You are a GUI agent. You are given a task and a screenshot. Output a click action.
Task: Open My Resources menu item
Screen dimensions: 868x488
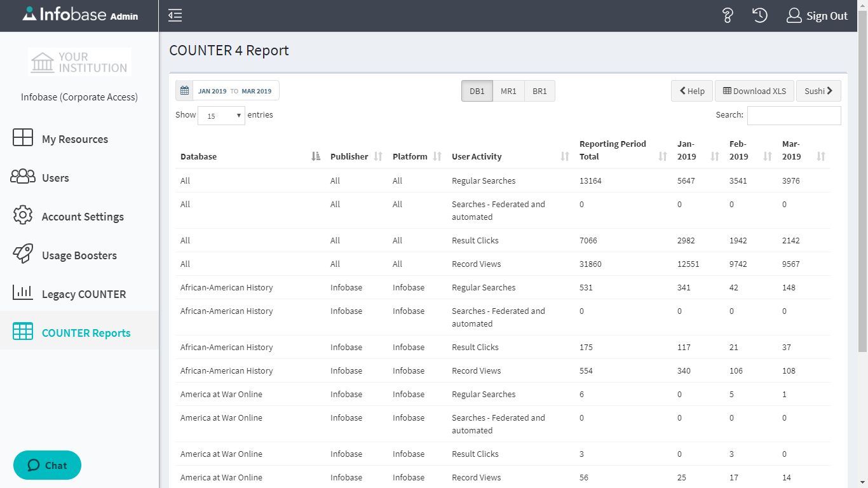tap(79, 139)
